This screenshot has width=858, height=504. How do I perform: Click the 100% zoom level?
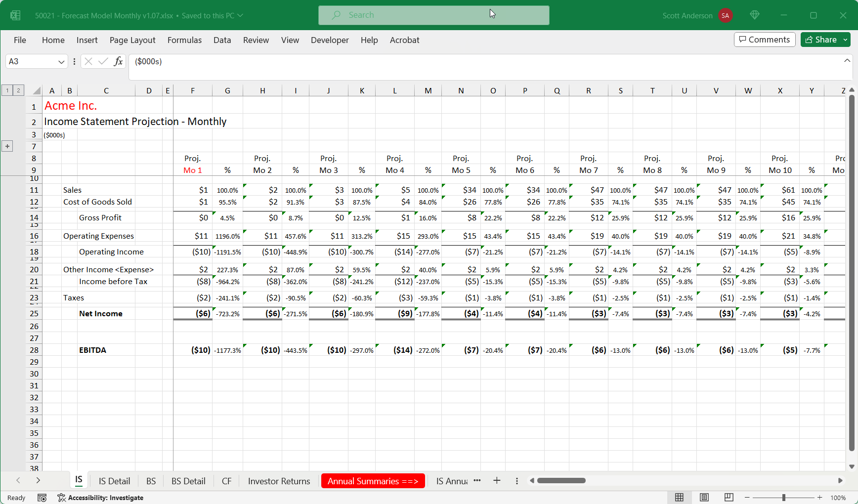(x=838, y=498)
